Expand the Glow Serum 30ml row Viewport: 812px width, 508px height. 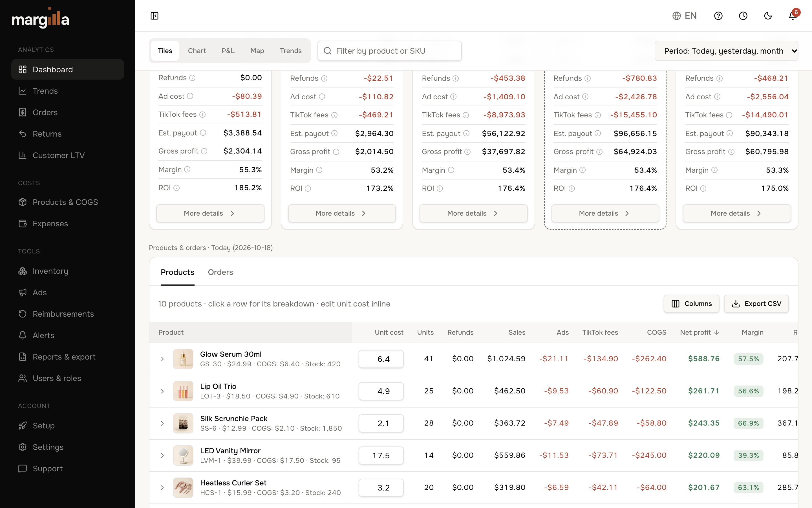point(162,359)
